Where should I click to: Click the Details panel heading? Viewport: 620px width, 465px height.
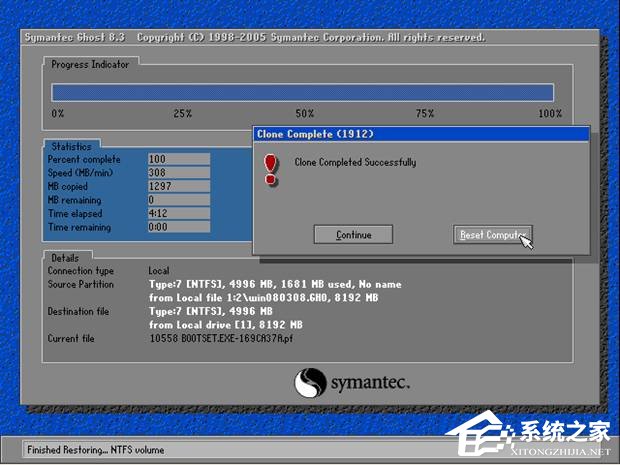(66, 257)
